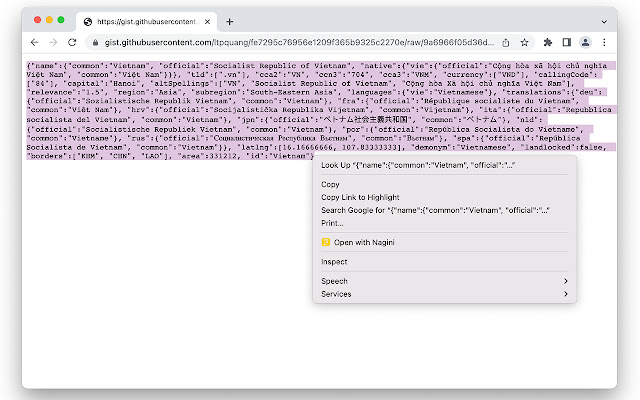Open the Chrome three-dot menu
This screenshot has height=400, width=640.
pyautogui.click(x=603, y=43)
